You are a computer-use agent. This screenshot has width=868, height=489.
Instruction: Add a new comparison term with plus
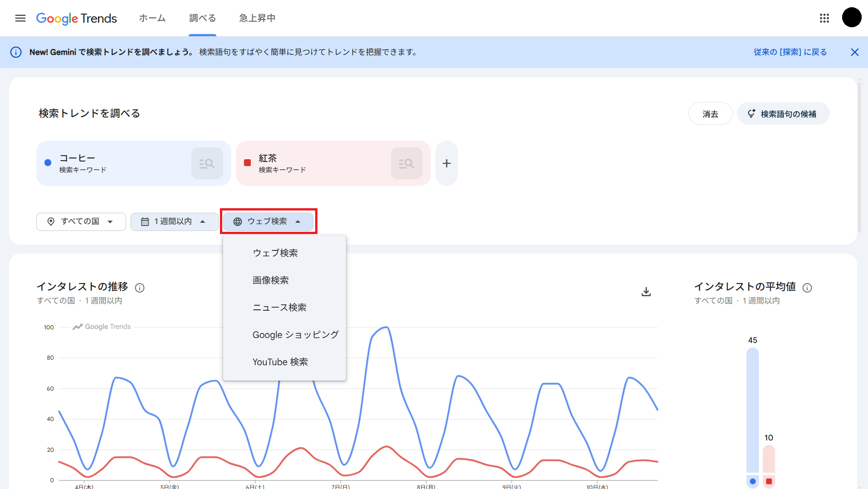point(447,163)
